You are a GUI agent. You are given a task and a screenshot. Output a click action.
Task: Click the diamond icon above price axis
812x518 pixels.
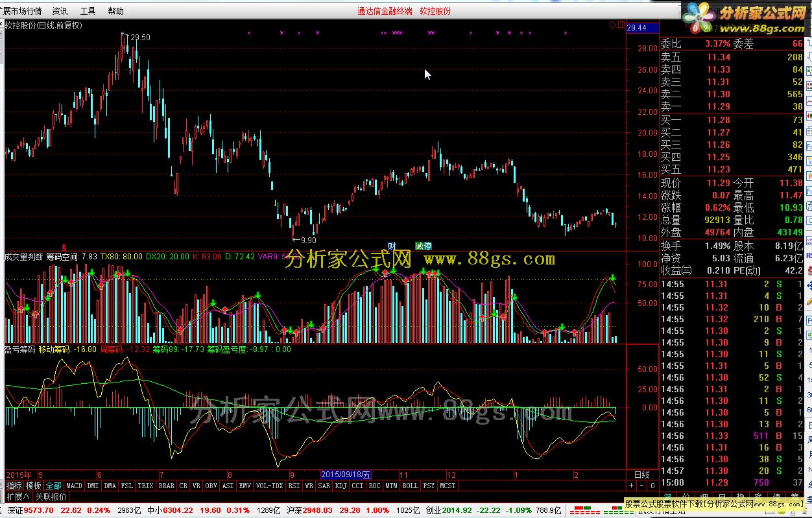[x=612, y=26]
